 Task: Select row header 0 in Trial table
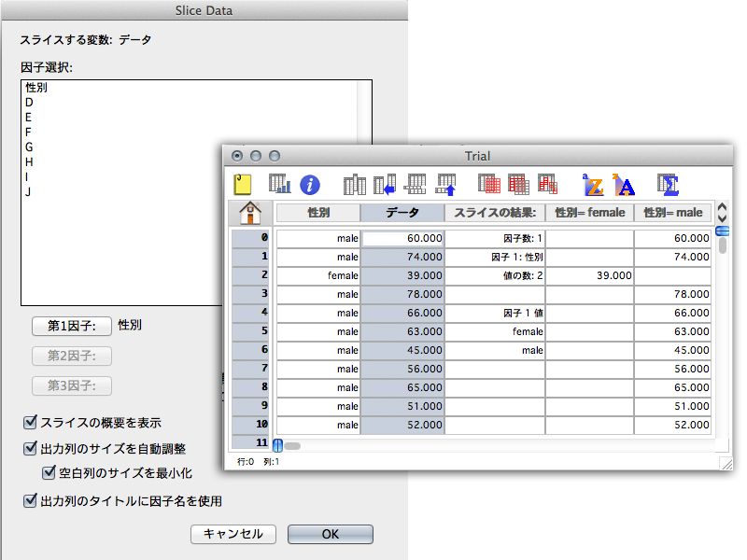250,237
